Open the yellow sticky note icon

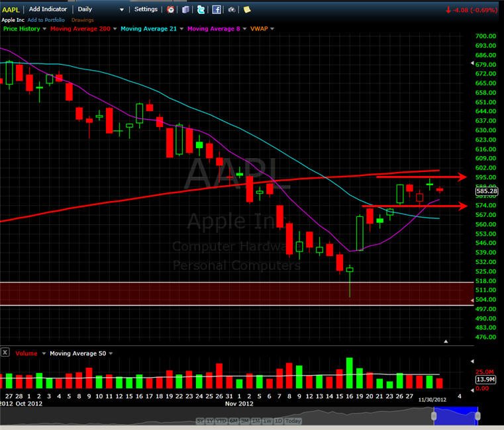coord(247,10)
